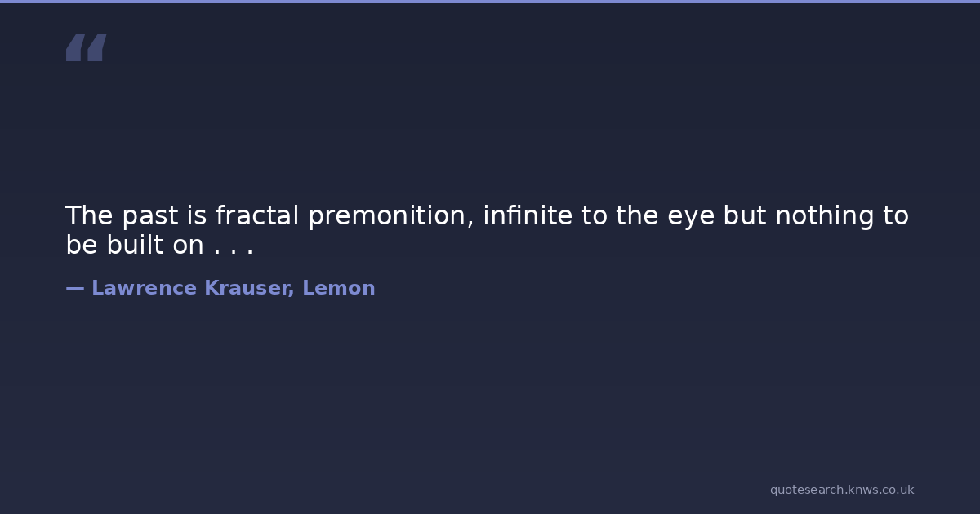Click the book title Lemon
The image size is (980, 514).
tap(339, 288)
